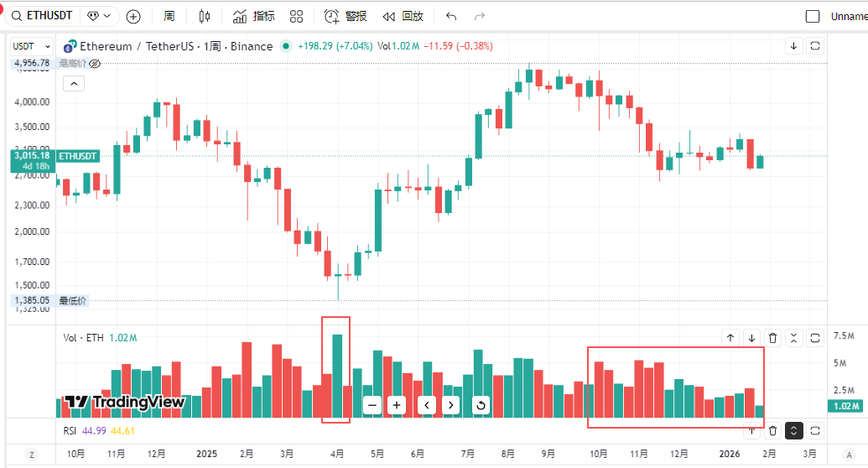Maximize the volume pane
Screen dimensions: 868x468
pos(815,338)
